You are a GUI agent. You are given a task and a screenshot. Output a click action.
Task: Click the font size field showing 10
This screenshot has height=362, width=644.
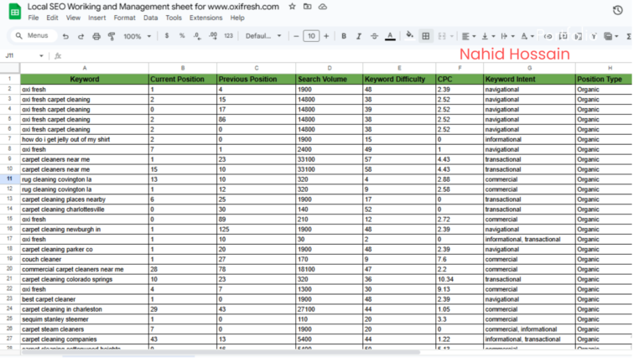pyautogui.click(x=311, y=36)
